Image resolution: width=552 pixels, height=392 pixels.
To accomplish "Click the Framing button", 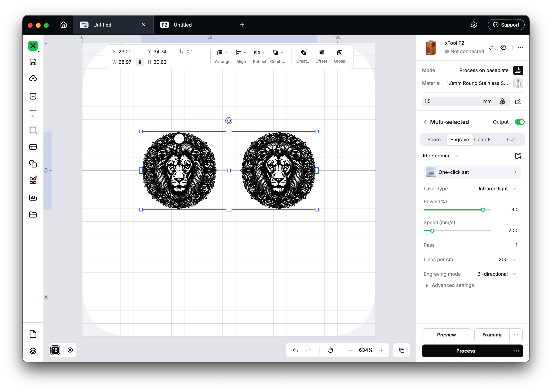I will tap(492, 335).
